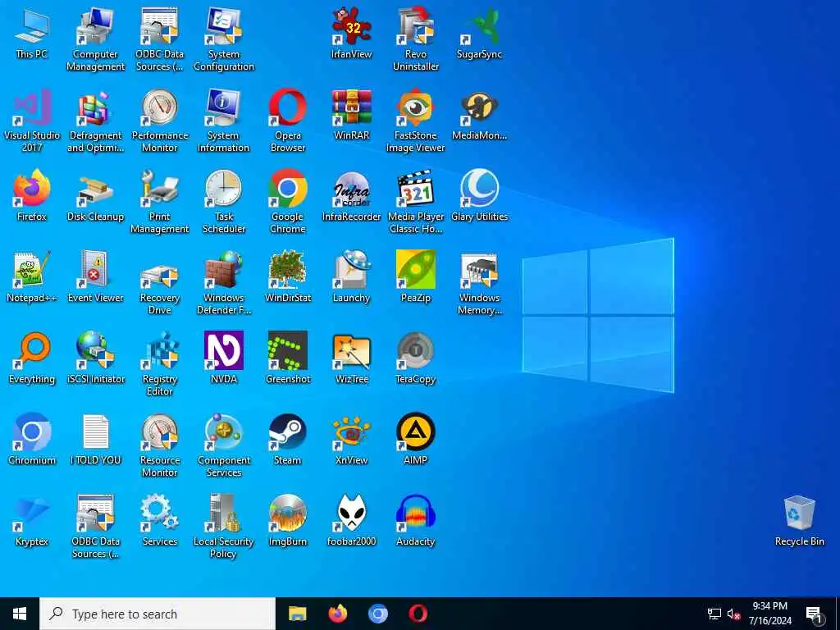Select Local Security Policy shortcut

tap(224, 527)
